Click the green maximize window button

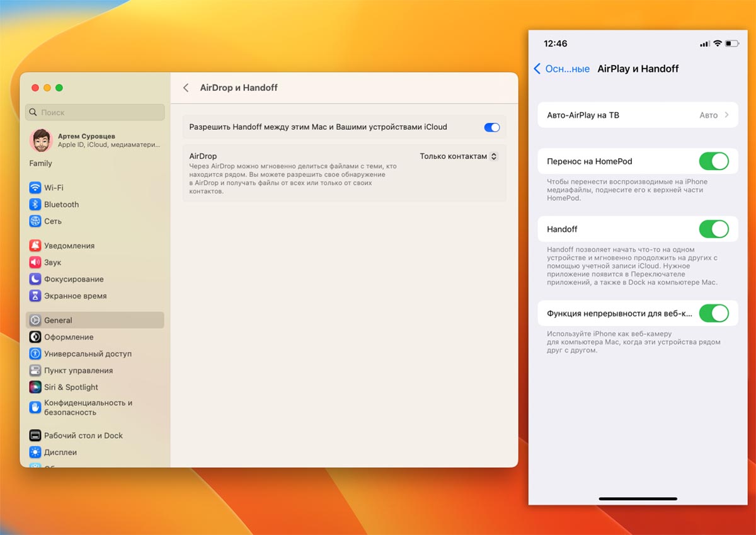[59, 88]
